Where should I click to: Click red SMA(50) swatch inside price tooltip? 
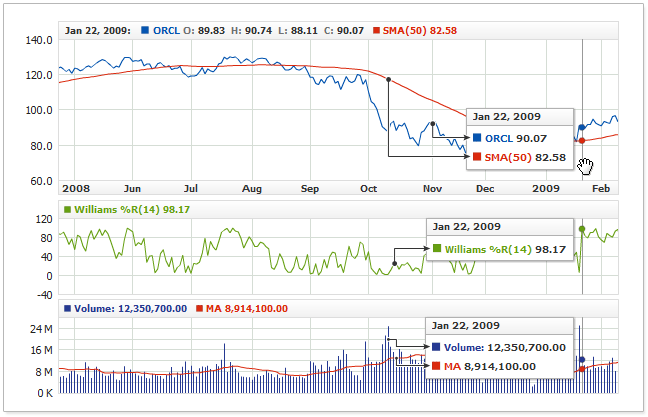[x=478, y=157]
